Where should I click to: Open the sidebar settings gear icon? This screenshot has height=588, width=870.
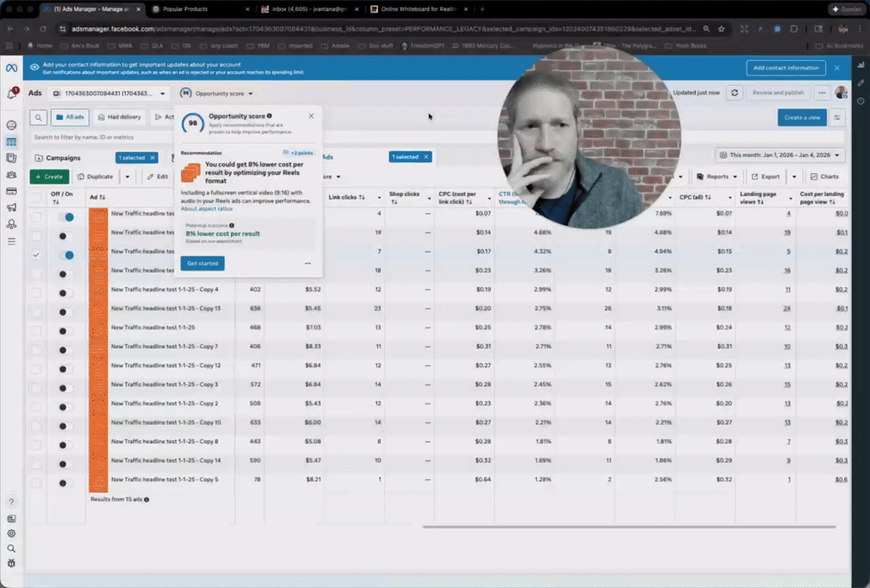click(11, 534)
